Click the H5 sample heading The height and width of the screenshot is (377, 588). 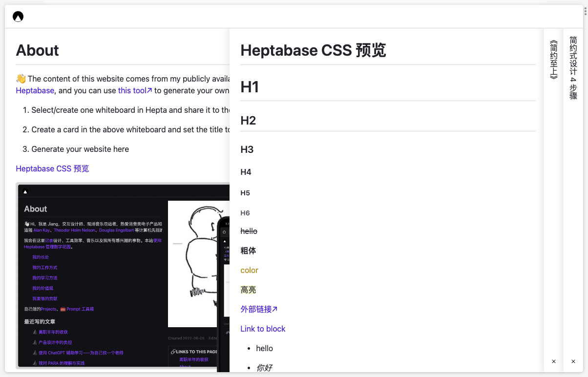coord(245,193)
